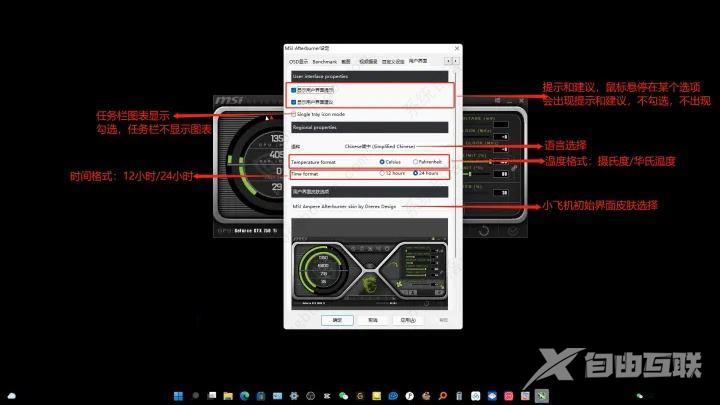Switch to the 视频摄录 video capture tab
This screenshot has height=405, width=720.
pos(368,62)
